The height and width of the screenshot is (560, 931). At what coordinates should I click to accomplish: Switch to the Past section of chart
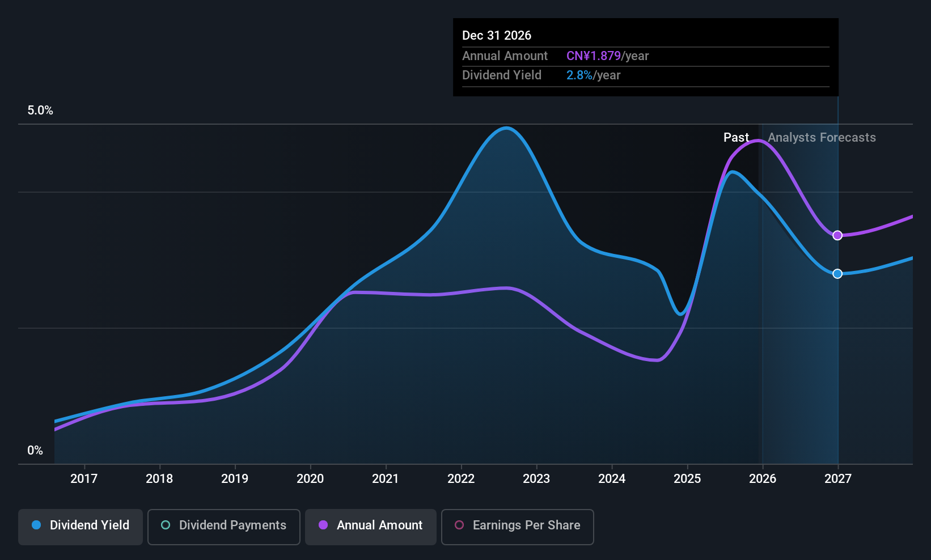[x=736, y=137]
